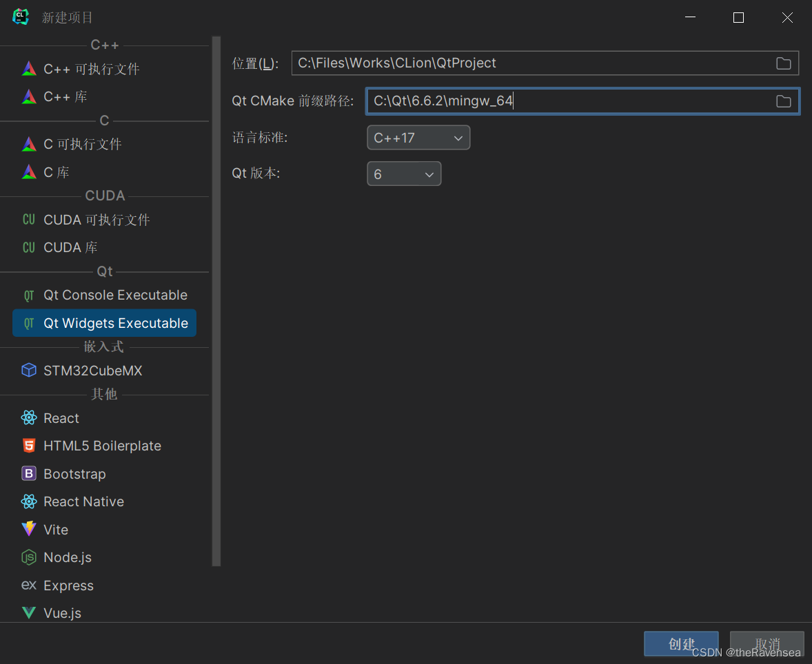The width and height of the screenshot is (812, 664).
Task: Select CUDA 可执行文件 project type
Action: point(104,220)
